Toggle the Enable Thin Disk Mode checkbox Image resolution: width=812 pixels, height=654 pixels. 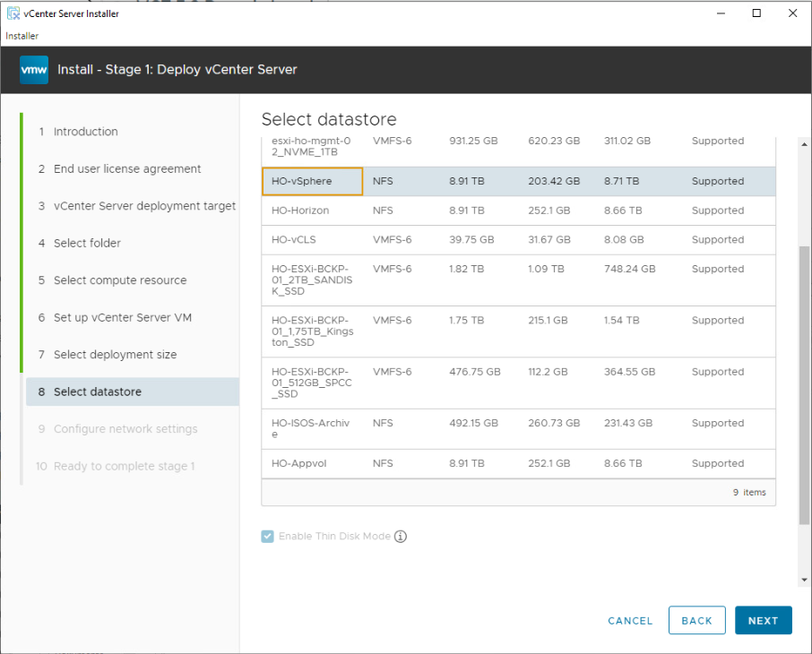[268, 537]
